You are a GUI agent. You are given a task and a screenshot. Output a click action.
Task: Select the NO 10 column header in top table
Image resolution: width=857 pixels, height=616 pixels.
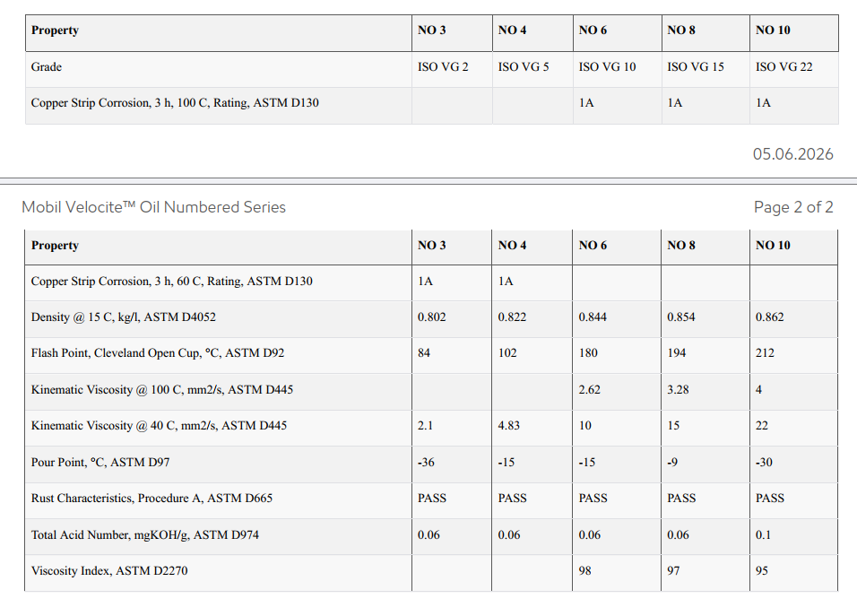pyautogui.click(x=772, y=30)
